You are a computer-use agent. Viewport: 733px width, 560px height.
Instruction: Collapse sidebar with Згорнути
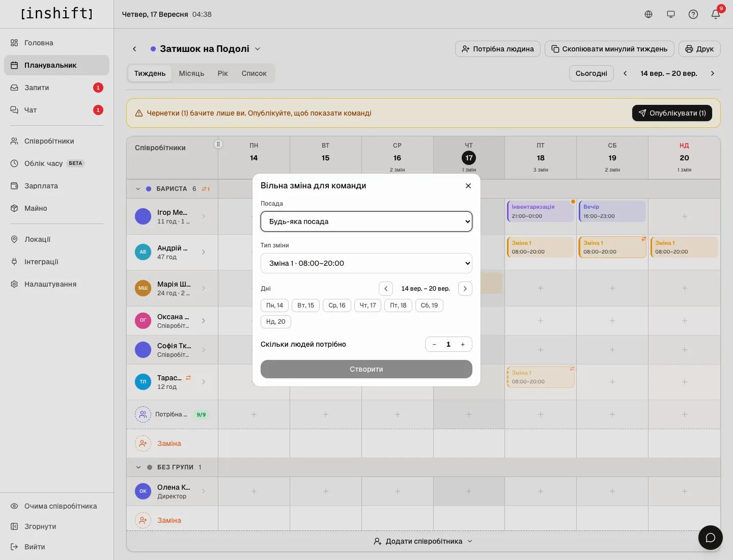point(57,526)
